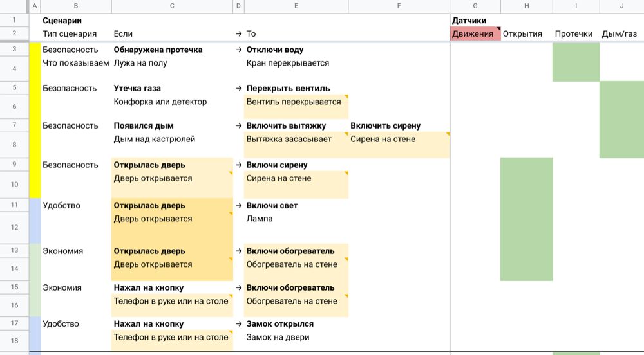Screen dimensions: 644x355
Task: Click the 'Тип сценария' header cell
Action: coord(70,34)
